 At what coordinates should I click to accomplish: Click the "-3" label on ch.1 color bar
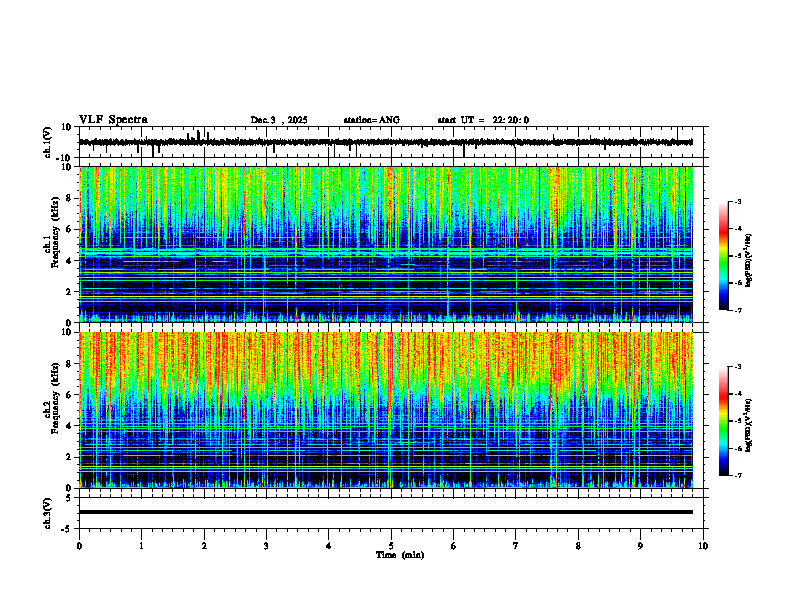[738, 201]
